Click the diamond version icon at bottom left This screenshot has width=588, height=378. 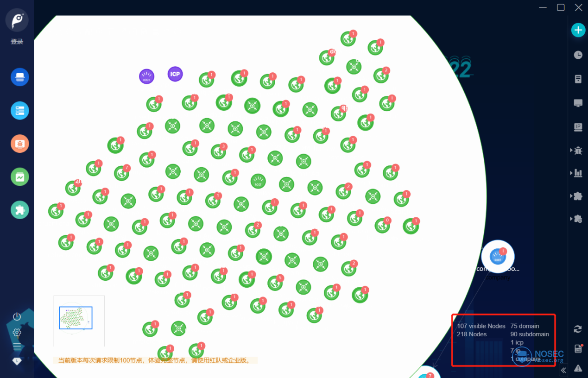point(17,361)
